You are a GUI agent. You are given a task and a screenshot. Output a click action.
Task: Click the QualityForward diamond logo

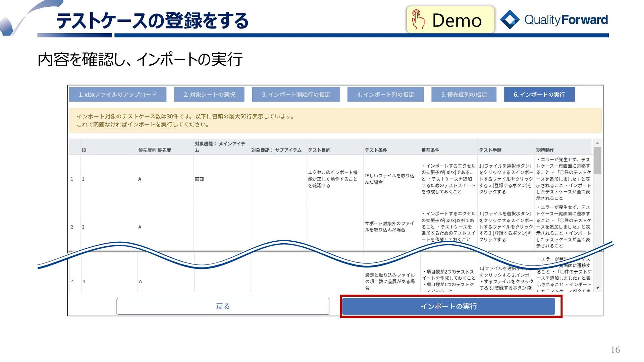coord(509,19)
